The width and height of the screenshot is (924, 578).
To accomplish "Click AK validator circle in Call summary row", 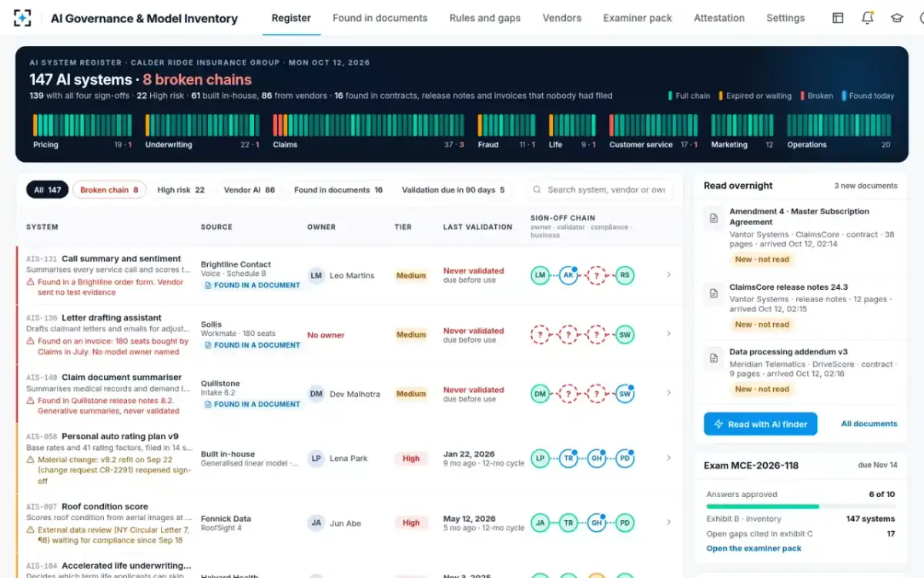I will (x=568, y=275).
